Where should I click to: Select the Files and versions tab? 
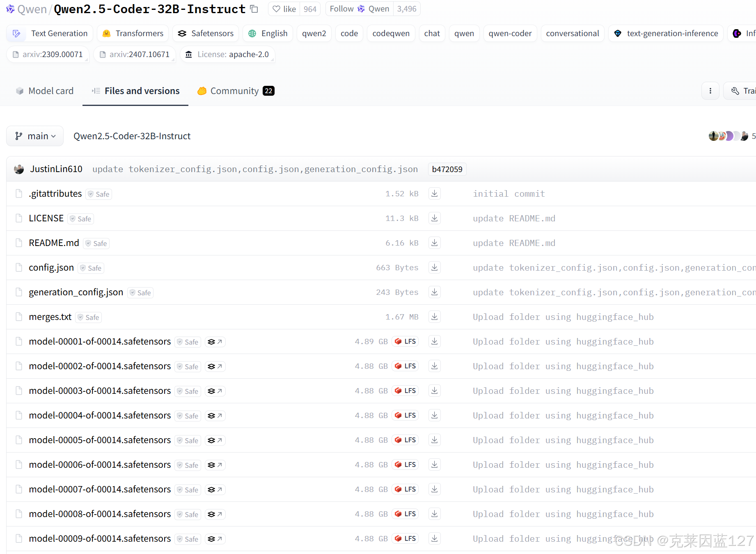coord(135,91)
